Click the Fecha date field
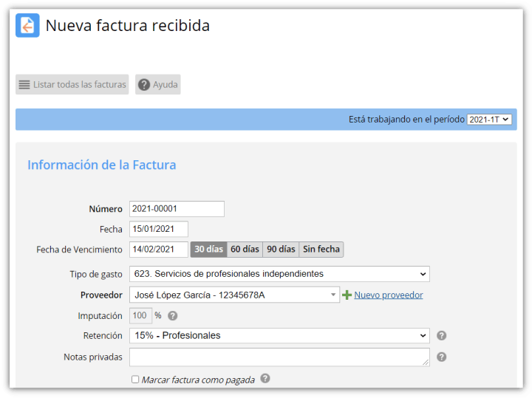 coord(159,229)
